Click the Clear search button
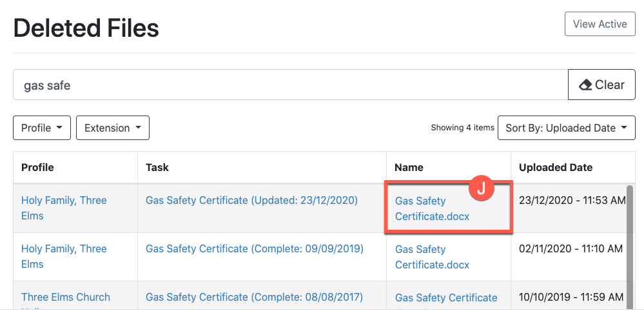Image resolution: width=644 pixels, height=313 pixels. pyautogui.click(x=601, y=85)
